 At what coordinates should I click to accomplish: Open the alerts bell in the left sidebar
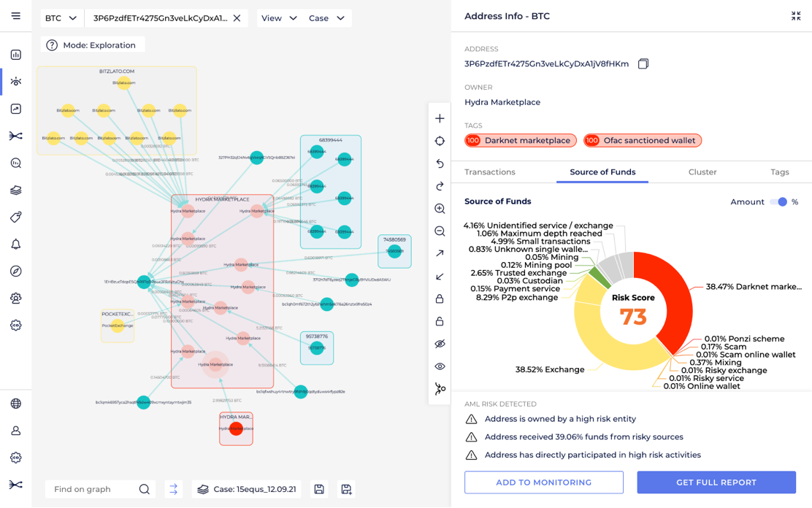coord(15,244)
